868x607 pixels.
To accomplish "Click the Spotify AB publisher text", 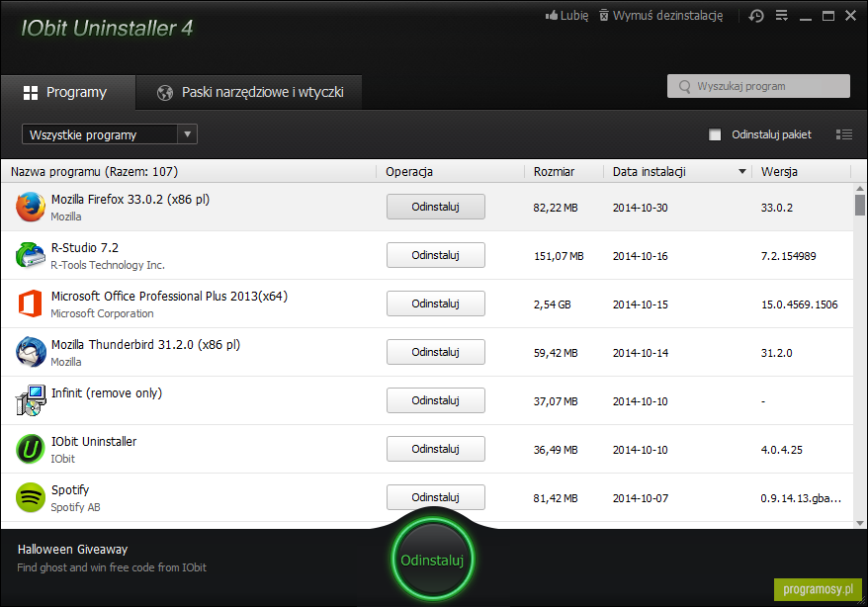I will (75, 507).
